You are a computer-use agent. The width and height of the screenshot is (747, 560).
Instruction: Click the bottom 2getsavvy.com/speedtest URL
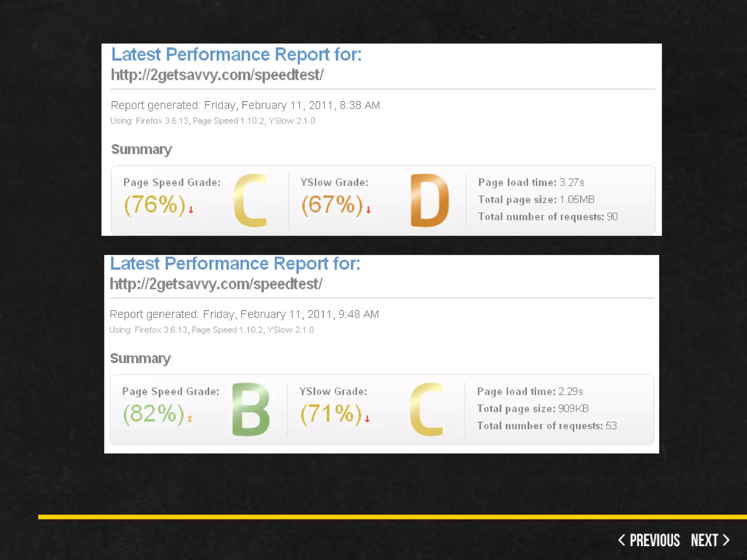click(216, 284)
